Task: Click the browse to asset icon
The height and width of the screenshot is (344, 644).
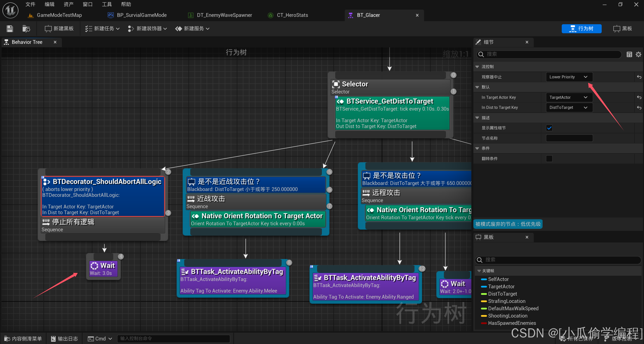Action: [x=26, y=29]
